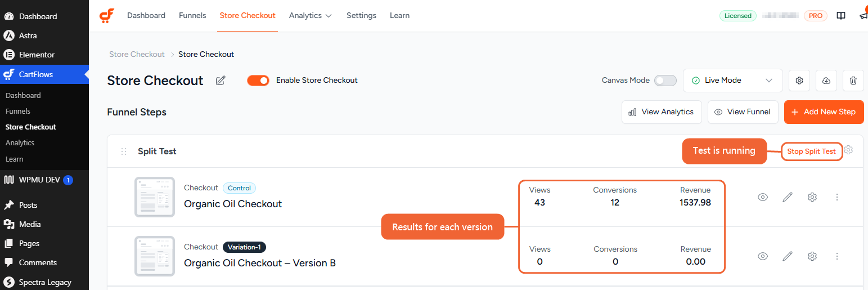Click the CartFlows logo icon in top bar
This screenshot has width=868, height=290.
[x=107, y=16]
